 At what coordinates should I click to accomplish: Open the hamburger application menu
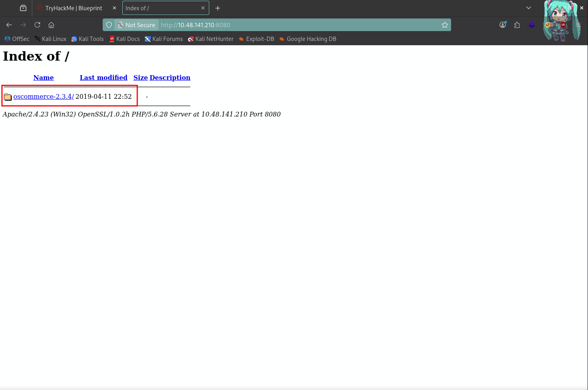tap(578, 25)
